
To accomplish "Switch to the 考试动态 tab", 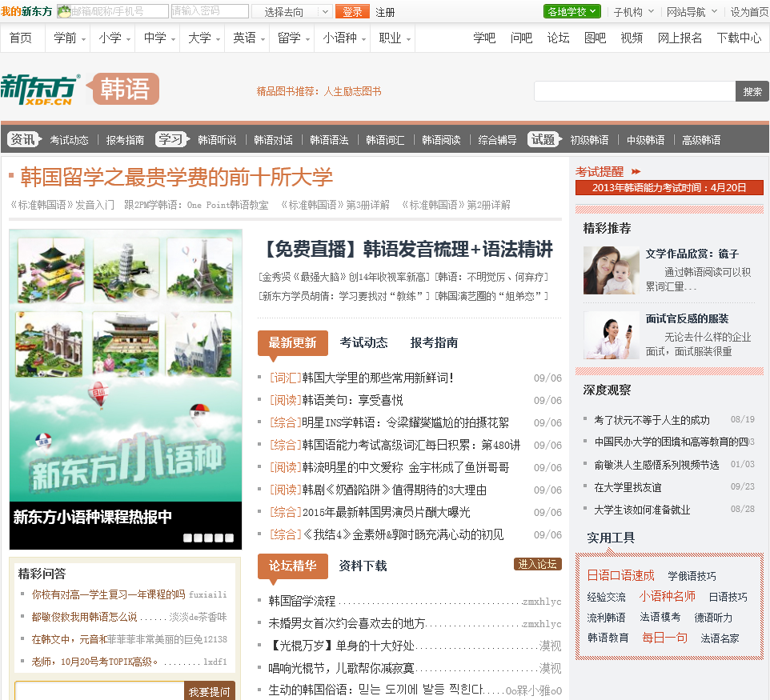I will point(364,342).
